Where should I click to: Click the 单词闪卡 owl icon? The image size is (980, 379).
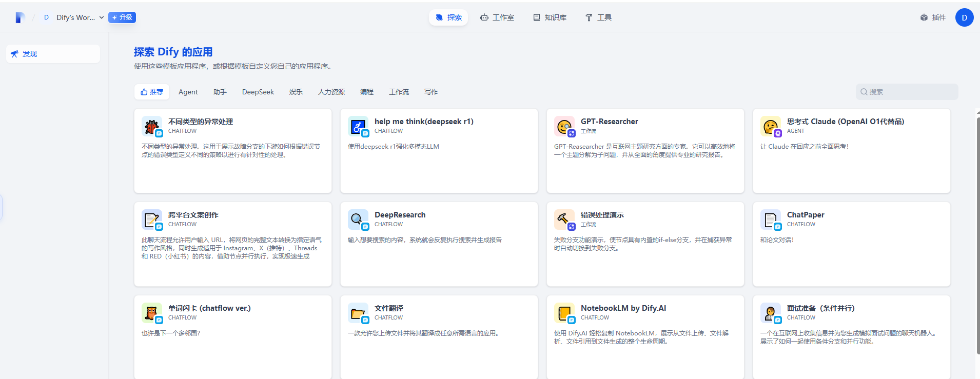point(151,313)
